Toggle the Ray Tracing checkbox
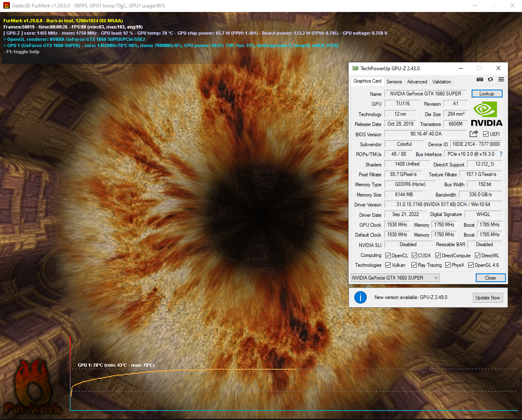 [x=414, y=265]
